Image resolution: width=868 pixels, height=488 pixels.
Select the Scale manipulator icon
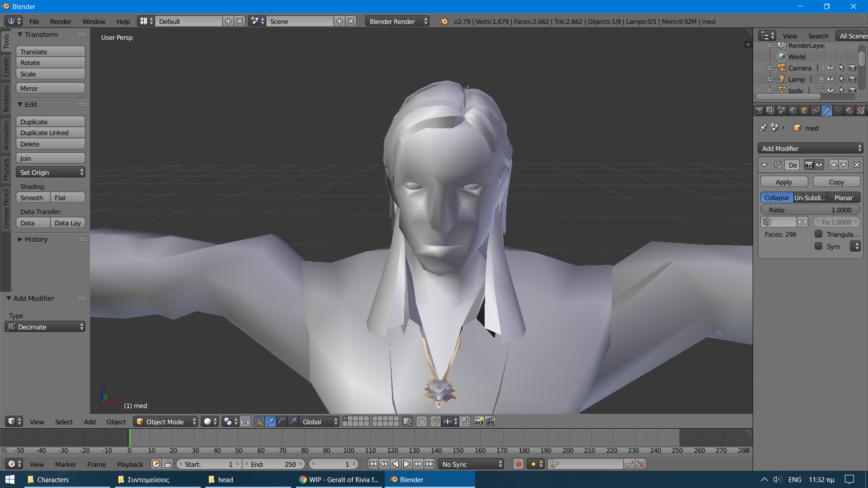293,422
